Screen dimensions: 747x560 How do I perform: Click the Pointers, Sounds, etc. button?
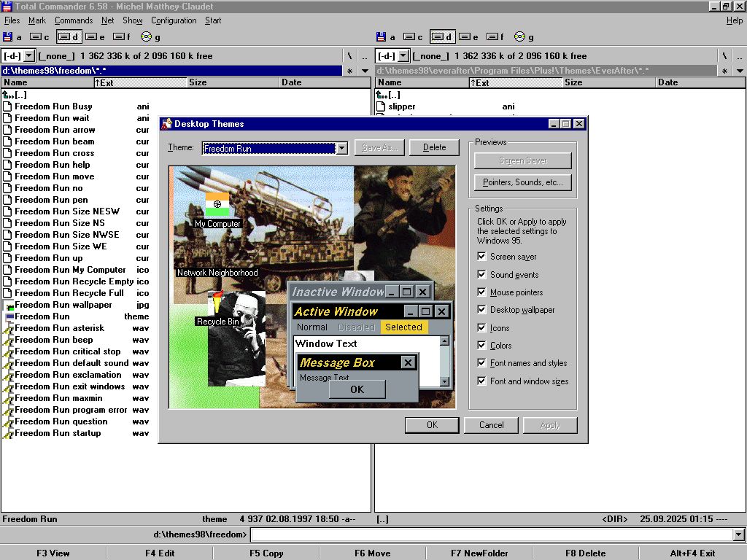pyautogui.click(x=522, y=182)
